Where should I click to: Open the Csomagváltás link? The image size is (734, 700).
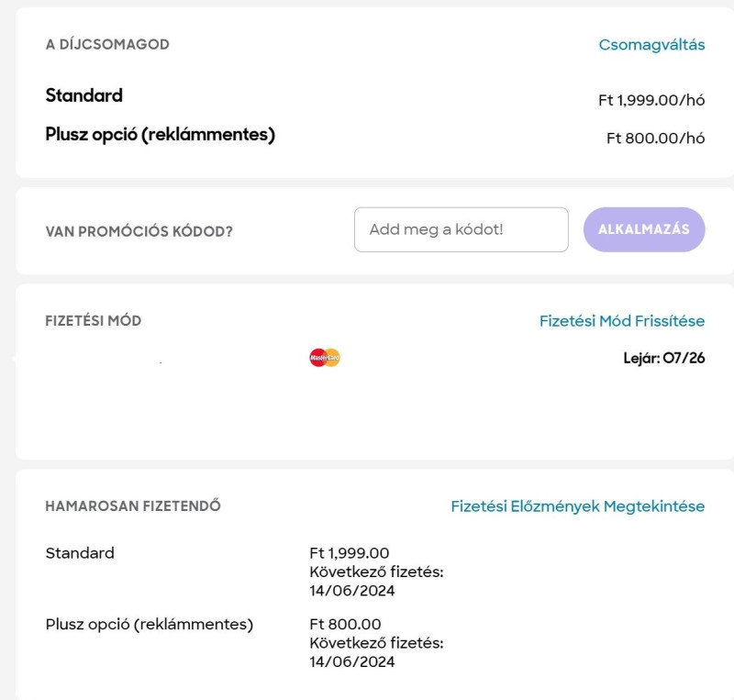[x=651, y=45]
